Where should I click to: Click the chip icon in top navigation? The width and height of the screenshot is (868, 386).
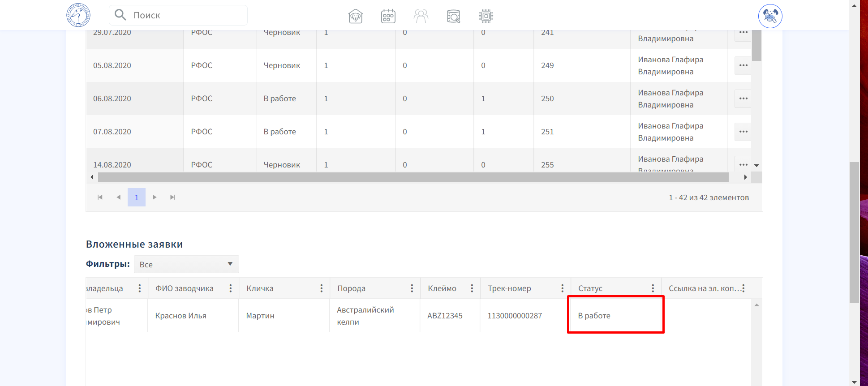(486, 16)
